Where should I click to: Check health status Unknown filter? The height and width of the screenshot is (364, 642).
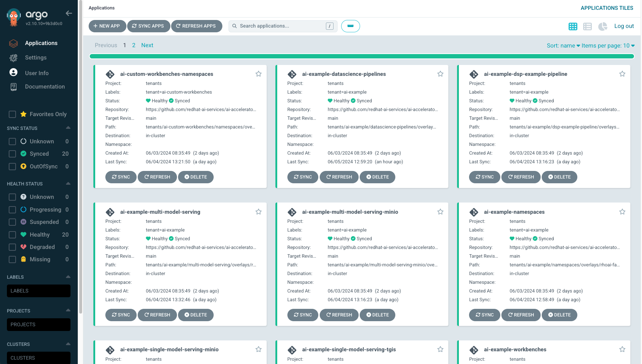click(x=12, y=197)
